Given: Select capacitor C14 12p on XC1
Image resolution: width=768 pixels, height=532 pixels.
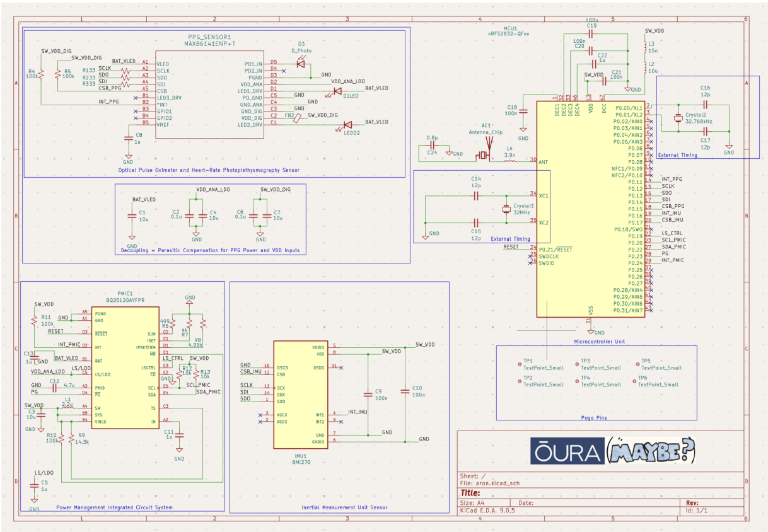Looking at the screenshot, I should tap(476, 196).
